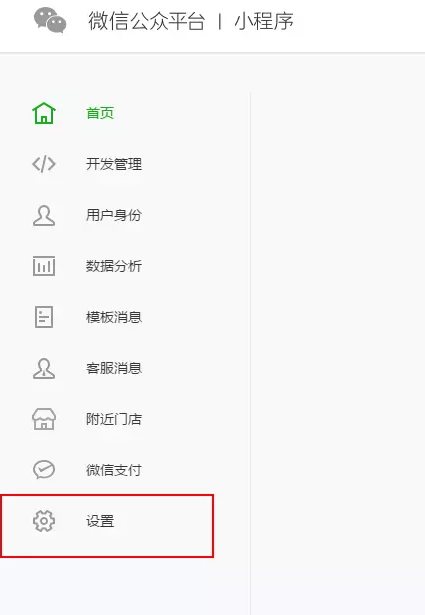
Task: Click the code brackets icon
Action: coord(44,164)
